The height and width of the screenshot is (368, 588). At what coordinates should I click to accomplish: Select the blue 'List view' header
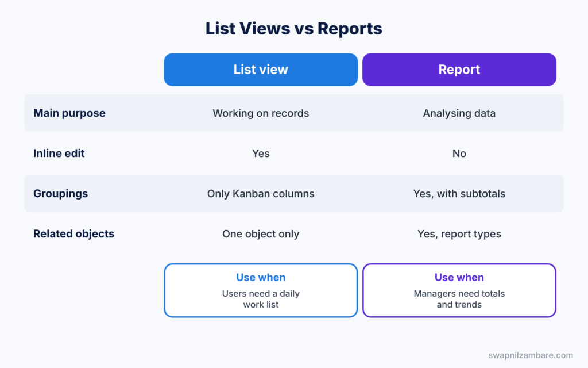(x=261, y=70)
